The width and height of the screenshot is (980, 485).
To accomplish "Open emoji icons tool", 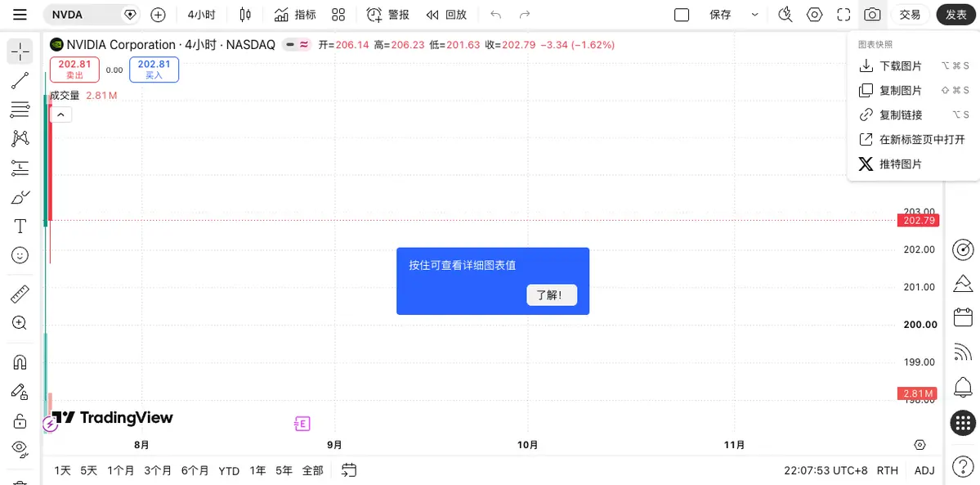I will coord(20,254).
